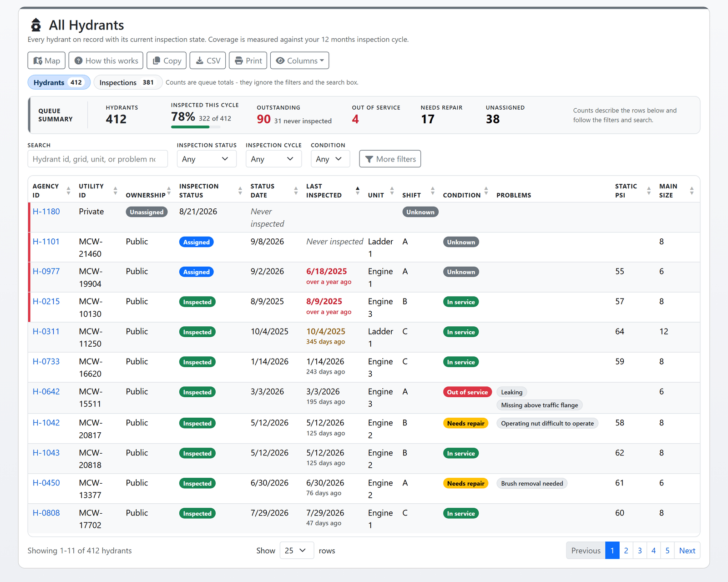Screen dimensions: 728x582
Task: Sort by Shift column
Action: coord(418,191)
